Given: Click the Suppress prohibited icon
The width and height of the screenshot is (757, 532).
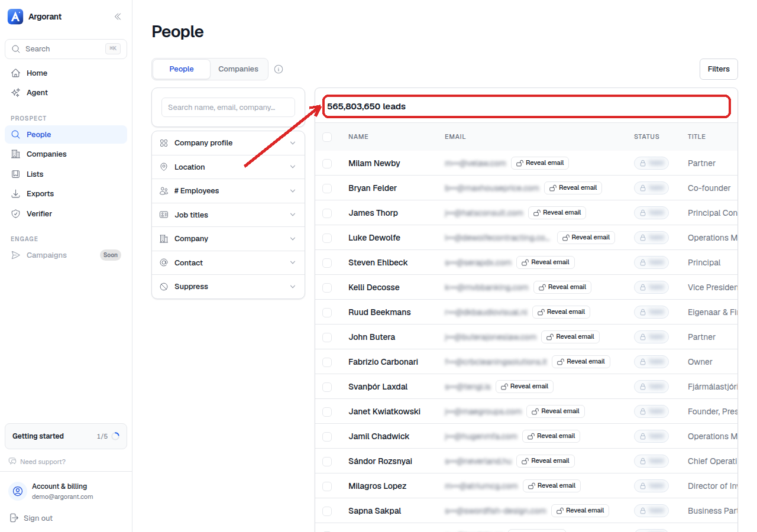Looking at the screenshot, I should click(164, 287).
